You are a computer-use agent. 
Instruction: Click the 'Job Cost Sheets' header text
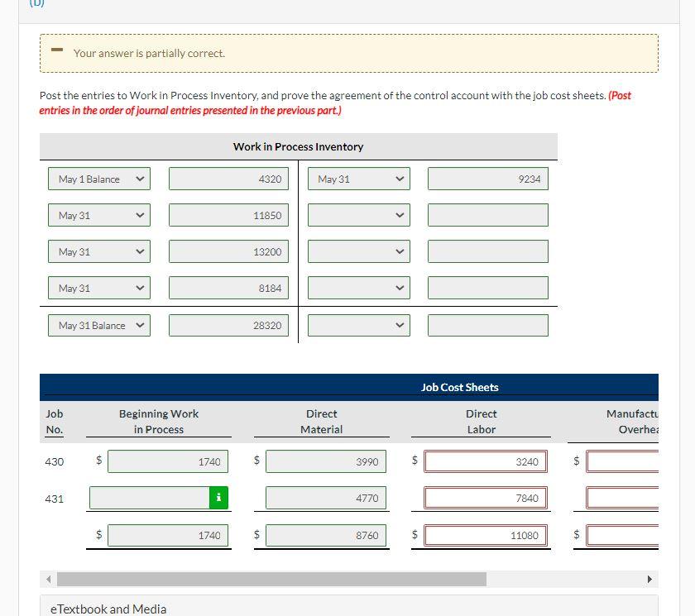[x=460, y=387]
